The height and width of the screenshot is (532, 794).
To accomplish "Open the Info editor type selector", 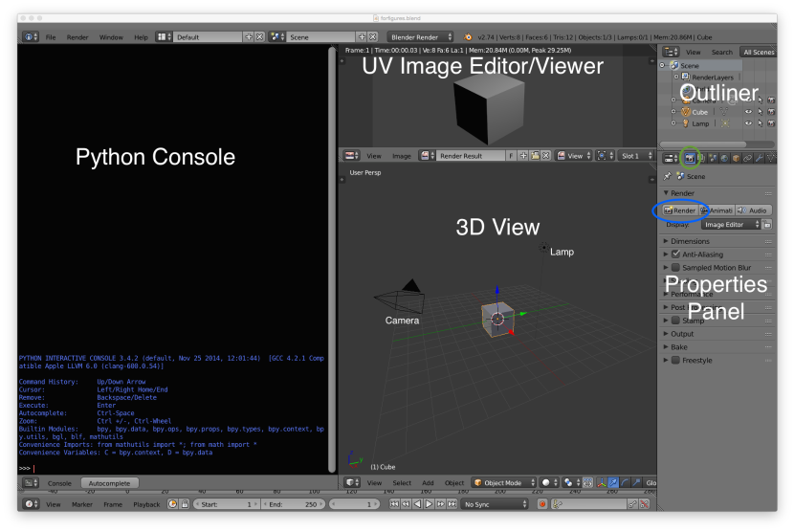I will [31, 37].
